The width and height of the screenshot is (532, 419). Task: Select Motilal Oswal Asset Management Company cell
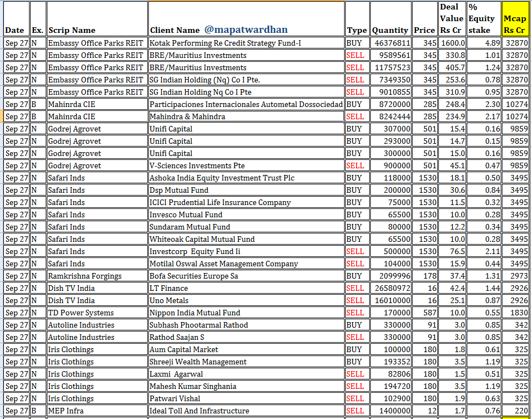point(246,264)
